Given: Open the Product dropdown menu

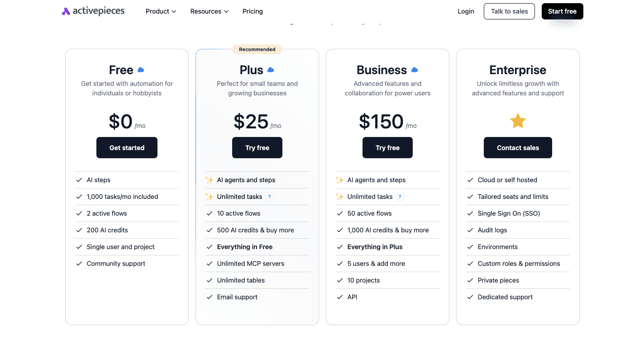Looking at the screenshot, I should [161, 11].
